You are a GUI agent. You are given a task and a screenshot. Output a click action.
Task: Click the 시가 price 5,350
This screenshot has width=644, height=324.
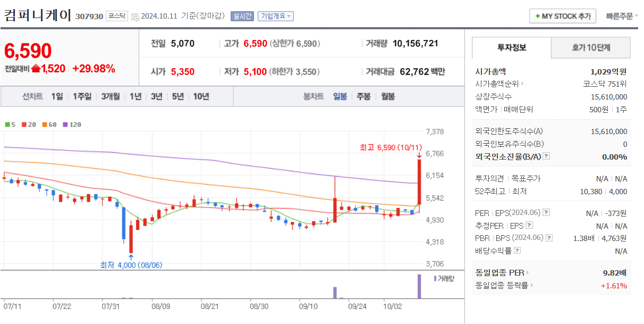coord(183,71)
